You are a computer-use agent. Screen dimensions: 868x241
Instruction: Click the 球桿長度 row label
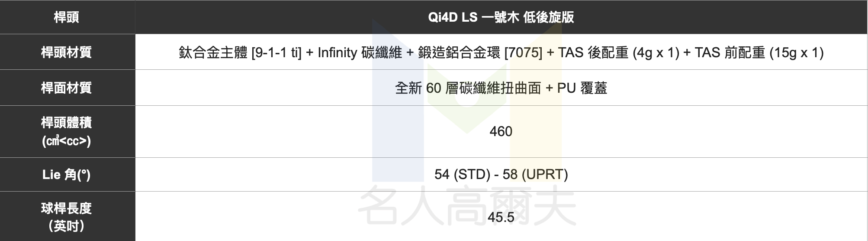[66, 208]
